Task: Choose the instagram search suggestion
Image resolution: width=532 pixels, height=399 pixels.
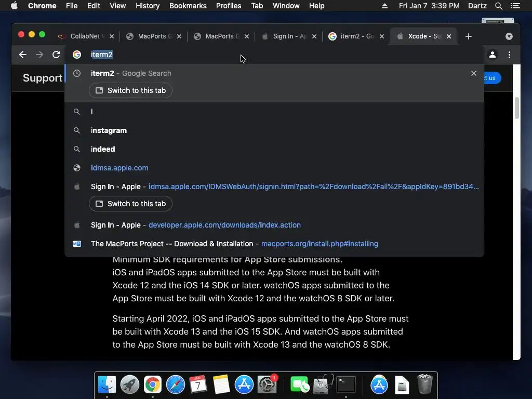Action: point(274,130)
